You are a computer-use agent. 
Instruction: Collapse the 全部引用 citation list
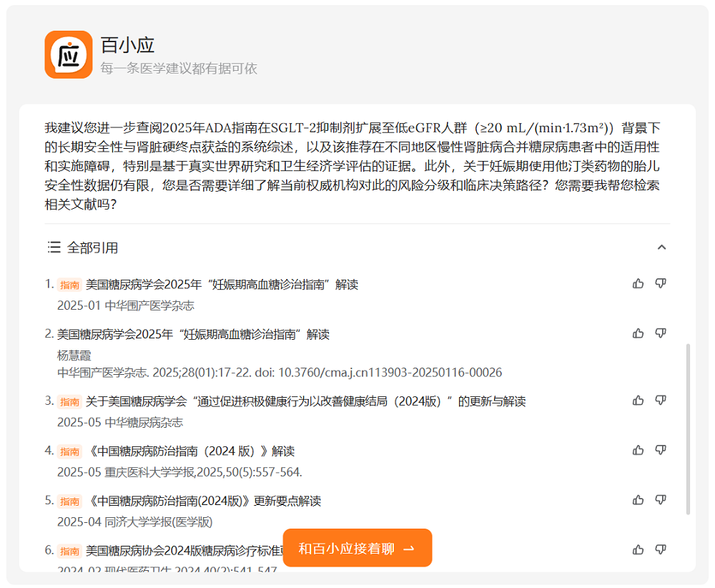(x=662, y=247)
